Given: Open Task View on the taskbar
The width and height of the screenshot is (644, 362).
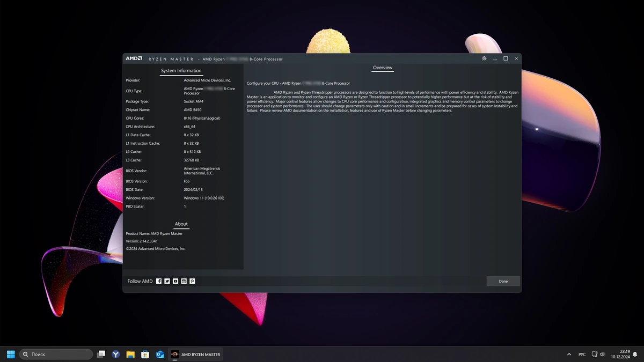Looking at the screenshot, I should click(101, 354).
